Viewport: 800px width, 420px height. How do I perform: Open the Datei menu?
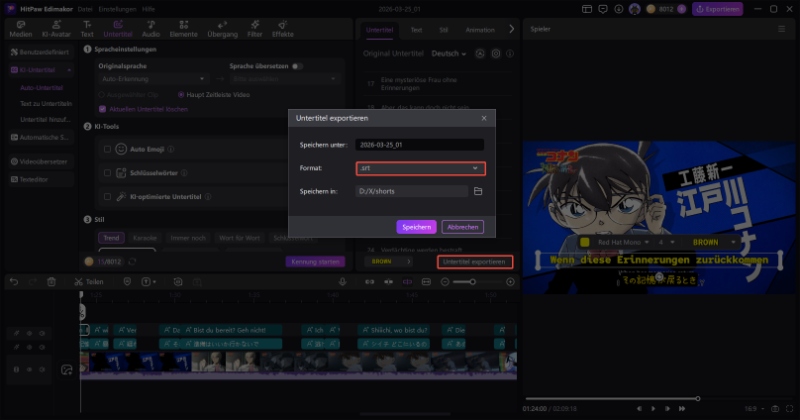[85, 9]
